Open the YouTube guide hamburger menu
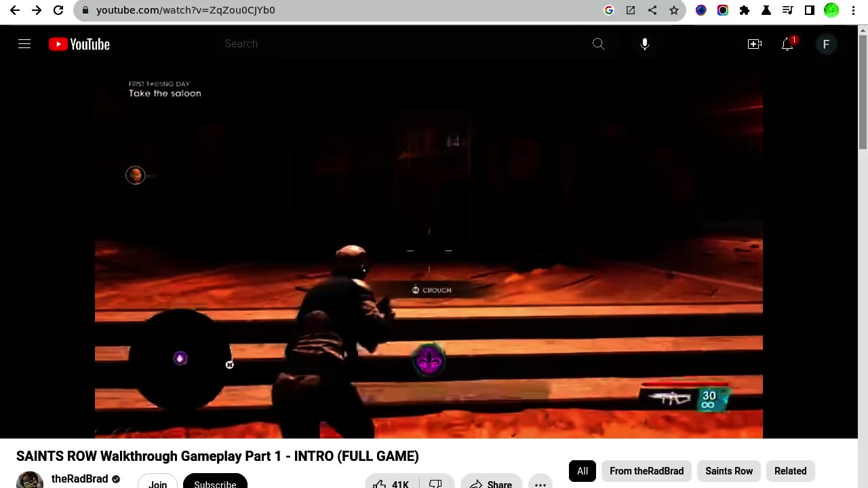 [x=24, y=44]
